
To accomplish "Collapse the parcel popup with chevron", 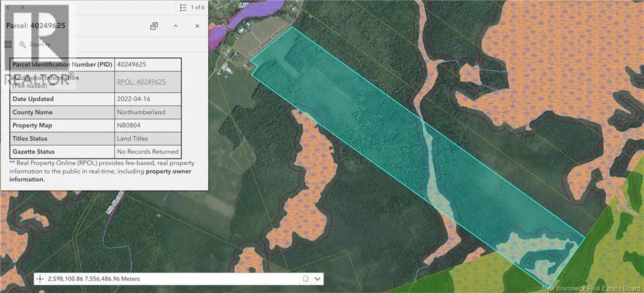I will click(x=175, y=26).
